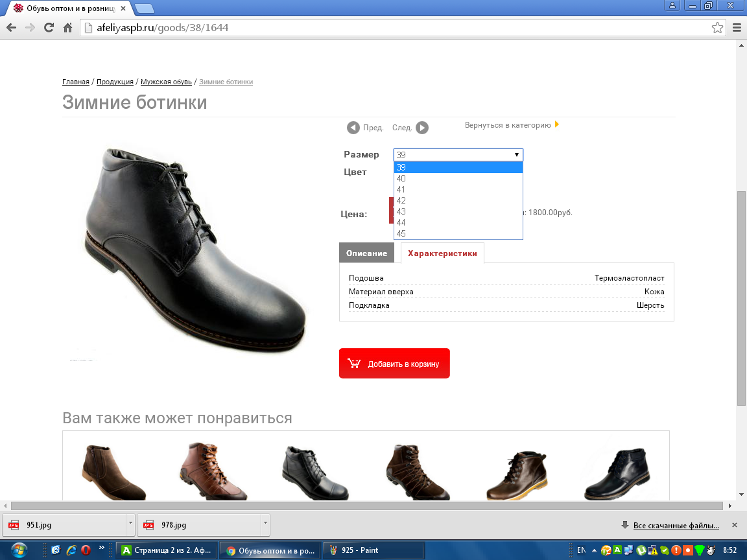Select size 42 in the dropdown list
The image size is (747, 560).
[458, 200]
